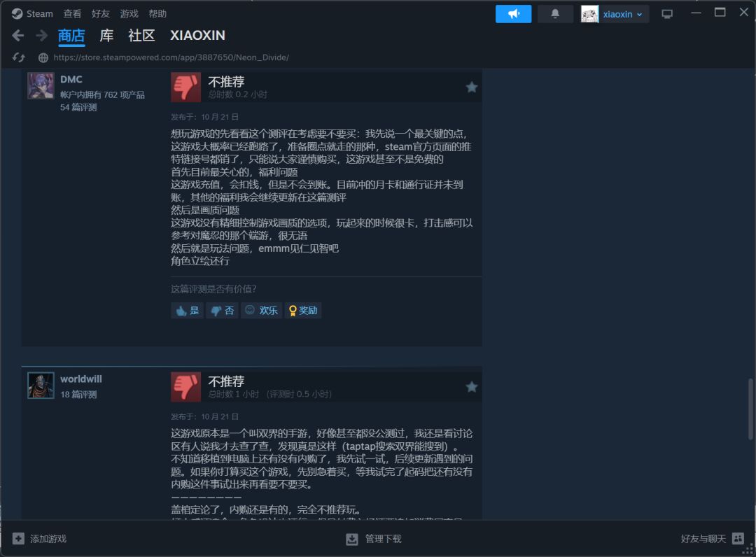756x557 pixels.
Task: View worldwill's 18 篇评测 link
Action: 78,394
